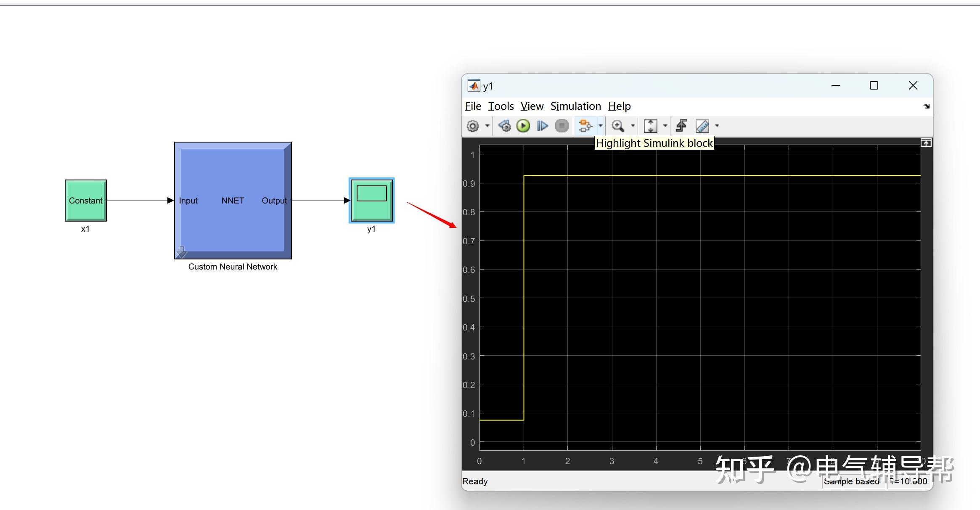Close the y1 scope window
Viewport: 980px width, 510px height.
click(913, 86)
